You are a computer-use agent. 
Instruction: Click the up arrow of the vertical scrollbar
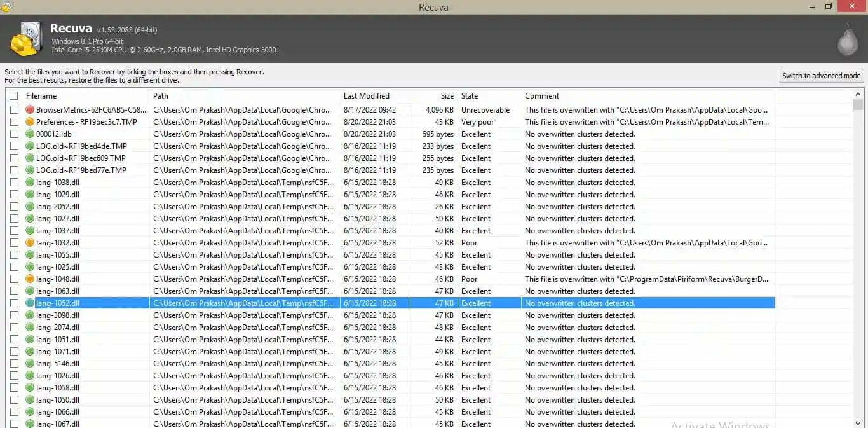tap(858, 93)
